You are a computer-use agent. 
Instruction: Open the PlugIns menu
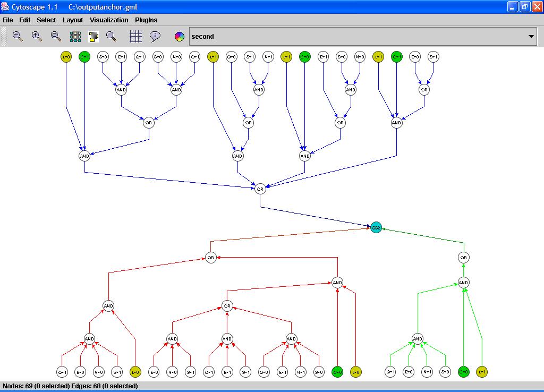pos(146,20)
